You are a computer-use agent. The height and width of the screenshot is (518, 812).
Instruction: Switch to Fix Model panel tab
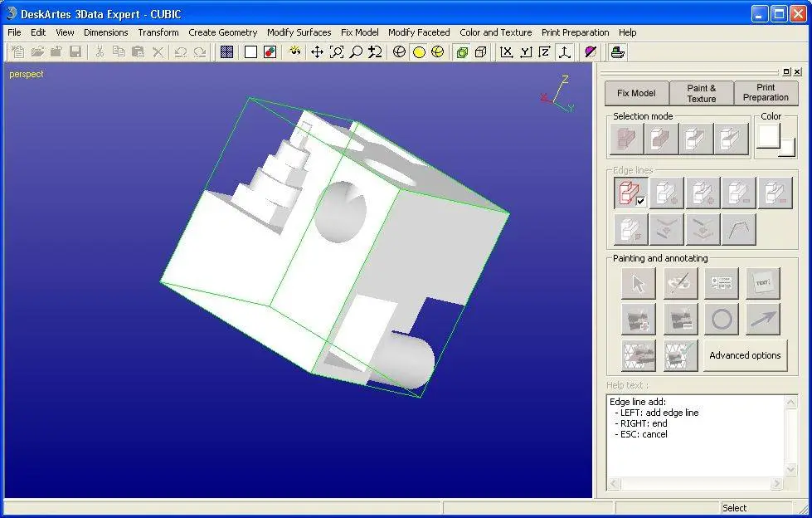click(x=636, y=93)
